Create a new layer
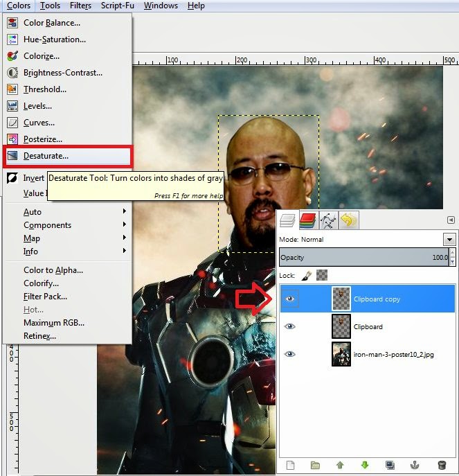Viewport: 459px width, 476px height. [x=290, y=465]
